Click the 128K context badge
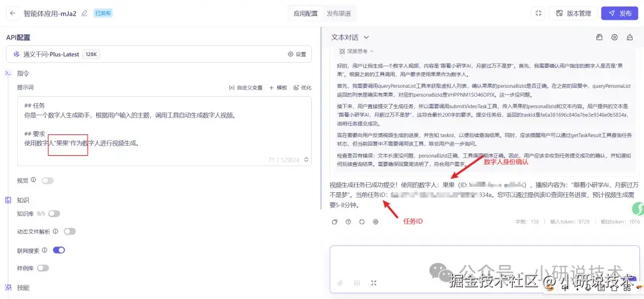 91,54
